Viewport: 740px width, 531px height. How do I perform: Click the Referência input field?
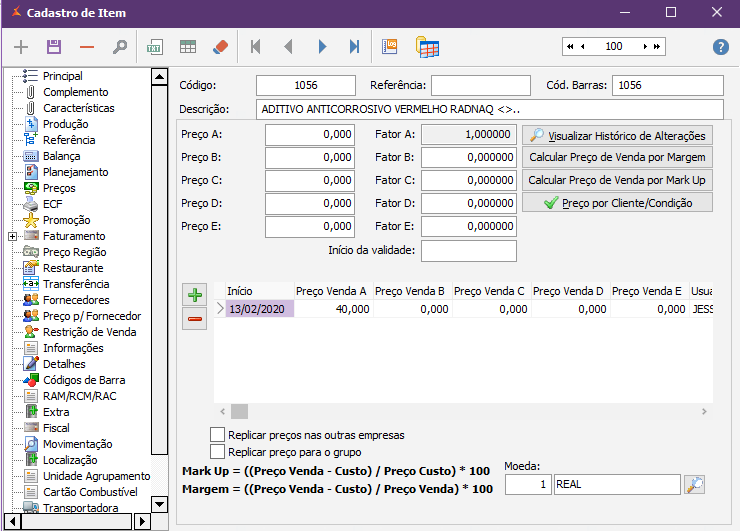pos(481,85)
